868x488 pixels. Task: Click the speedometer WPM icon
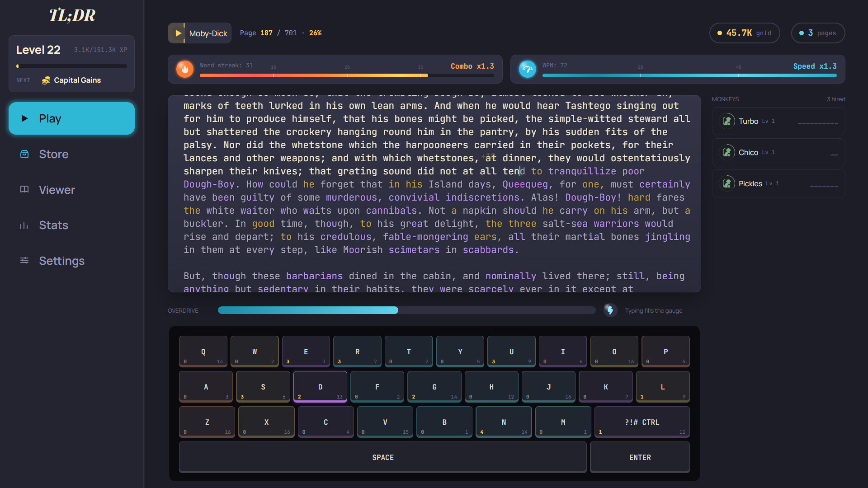click(527, 69)
